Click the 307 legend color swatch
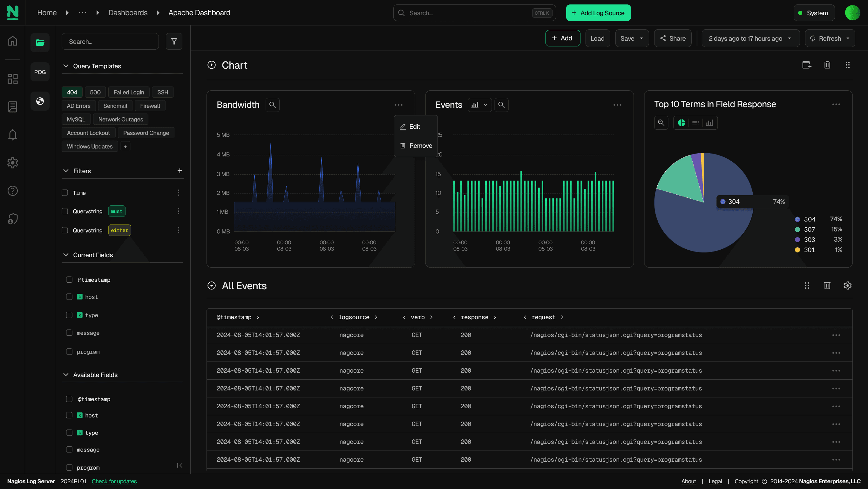Screen dimensions: 868x489 [x=797, y=229]
